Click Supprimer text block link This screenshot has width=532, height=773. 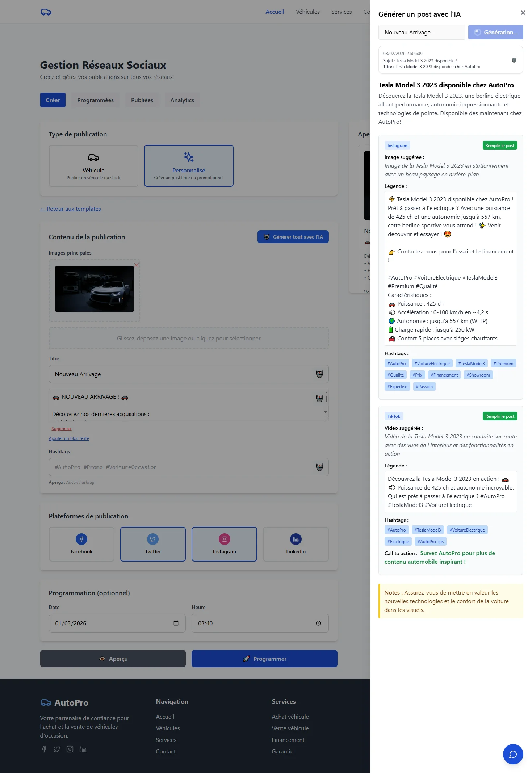tap(62, 429)
